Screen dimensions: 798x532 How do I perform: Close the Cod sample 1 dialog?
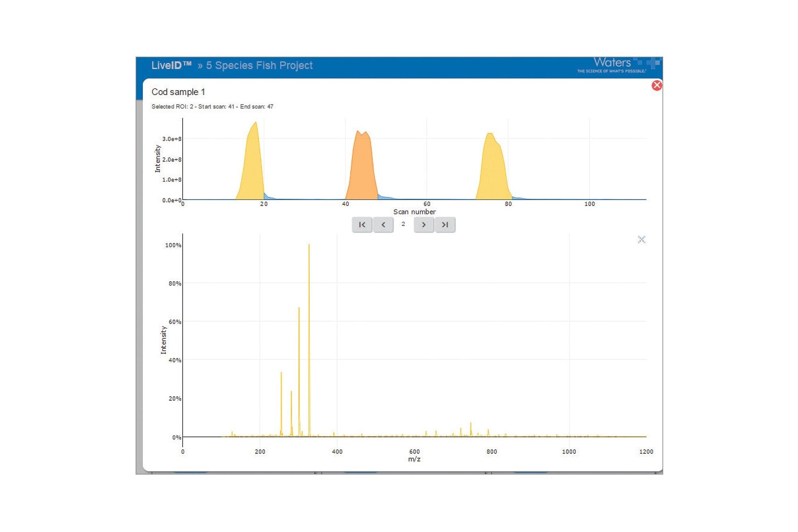click(657, 85)
